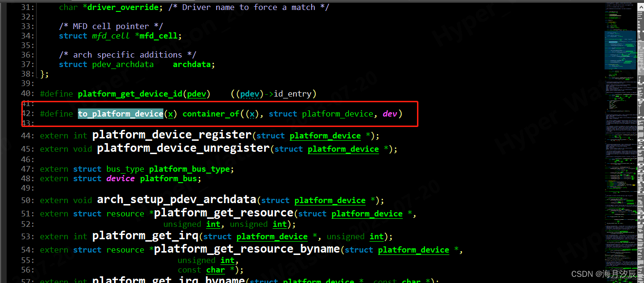Screen dimensions: 644x283
Task: Click the highlighted minimap viewport region
Action: click(621, 50)
